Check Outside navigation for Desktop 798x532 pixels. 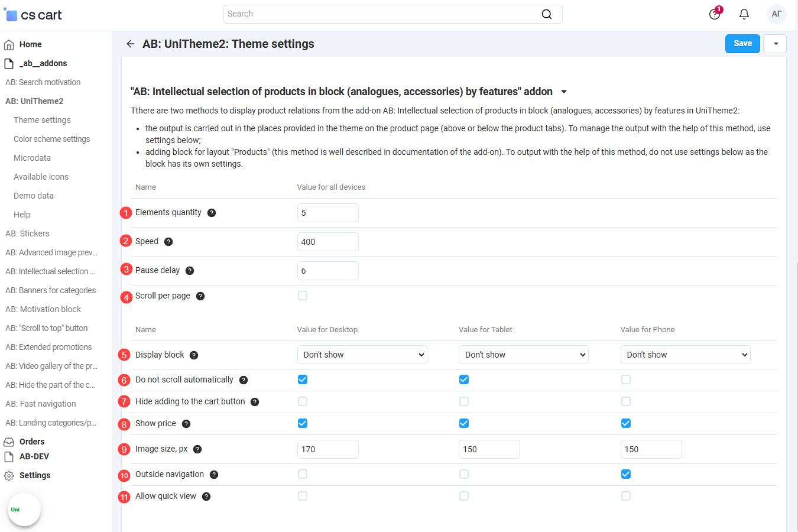click(x=303, y=474)
